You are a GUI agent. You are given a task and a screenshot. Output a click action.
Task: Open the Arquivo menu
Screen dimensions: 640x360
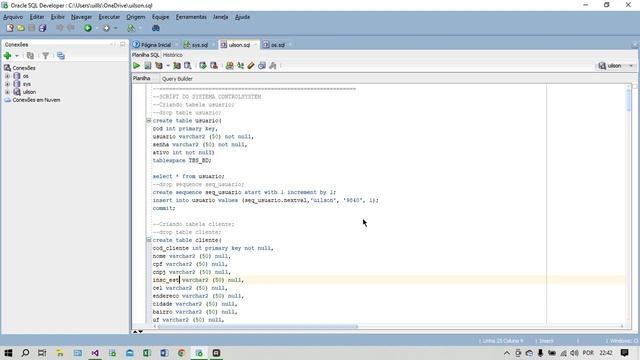(13, 17)
